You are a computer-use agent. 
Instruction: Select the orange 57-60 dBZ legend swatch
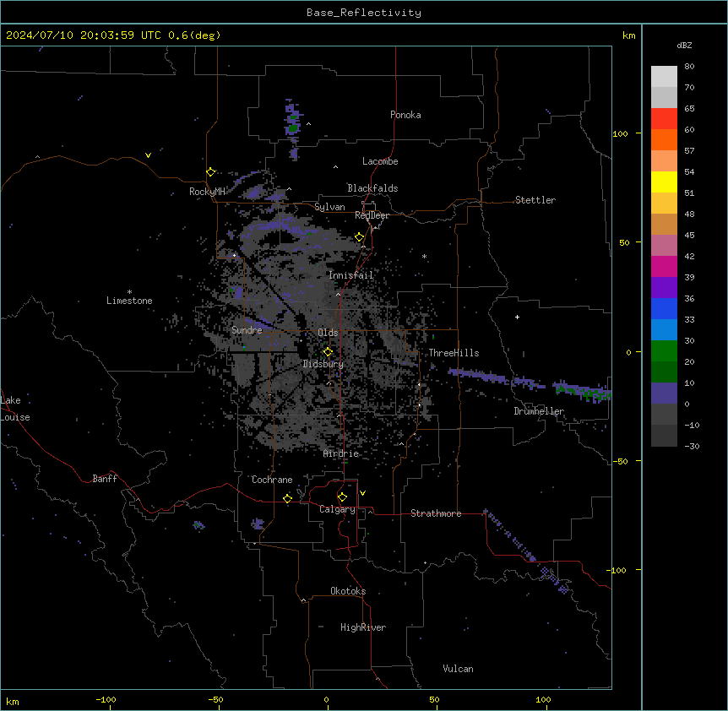pos(664,139)
